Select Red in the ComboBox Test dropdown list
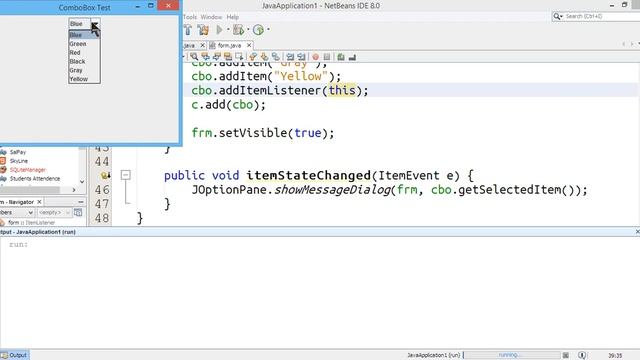This screenshot has width=640, height=360. pyautogui.click(x=84, y=53)
